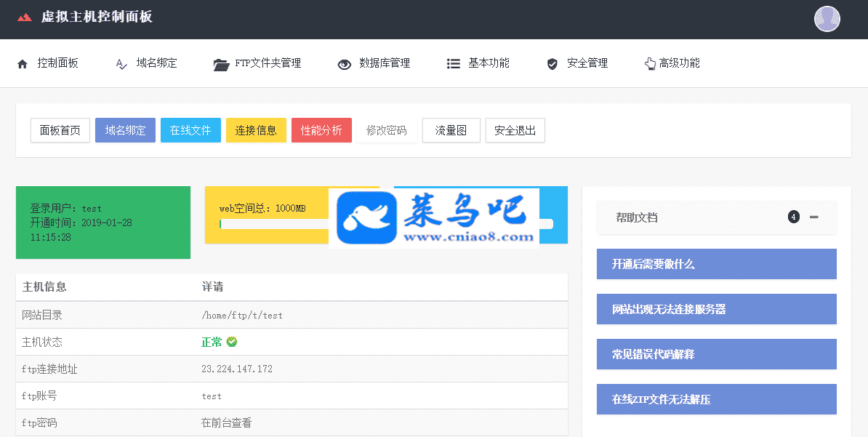Click the 域名绑定 nav icon
Viewport: 868px width, 437px height.
(121, 64)
